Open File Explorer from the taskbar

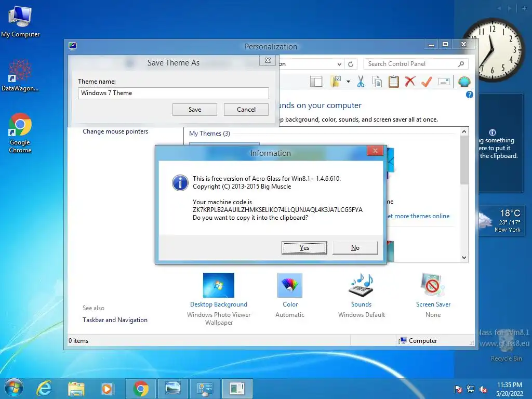point(76,389)
